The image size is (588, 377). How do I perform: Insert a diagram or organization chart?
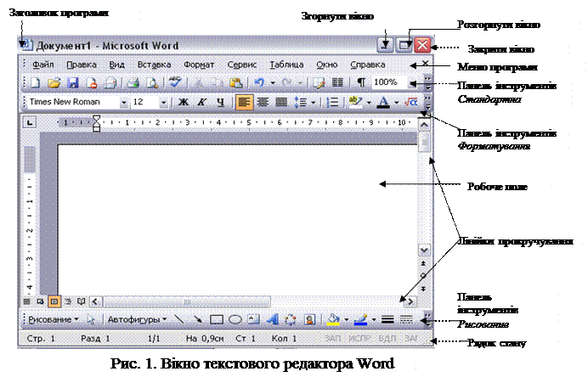291,319
